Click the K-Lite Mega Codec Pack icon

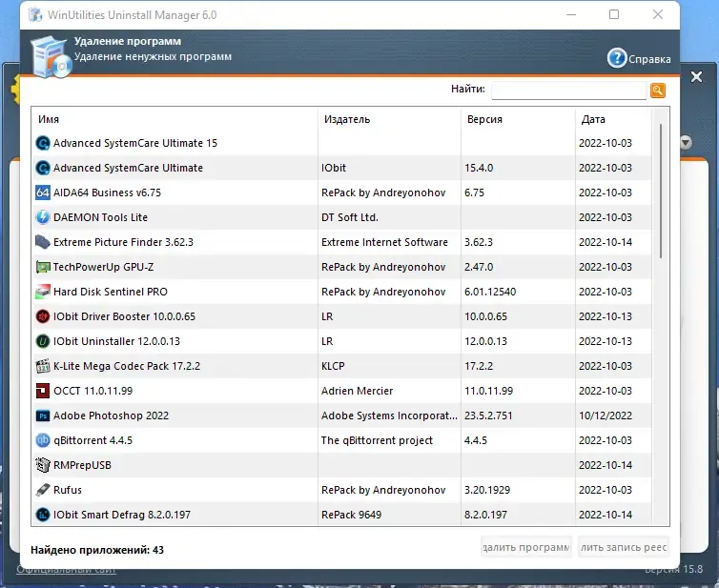[43, 366]
